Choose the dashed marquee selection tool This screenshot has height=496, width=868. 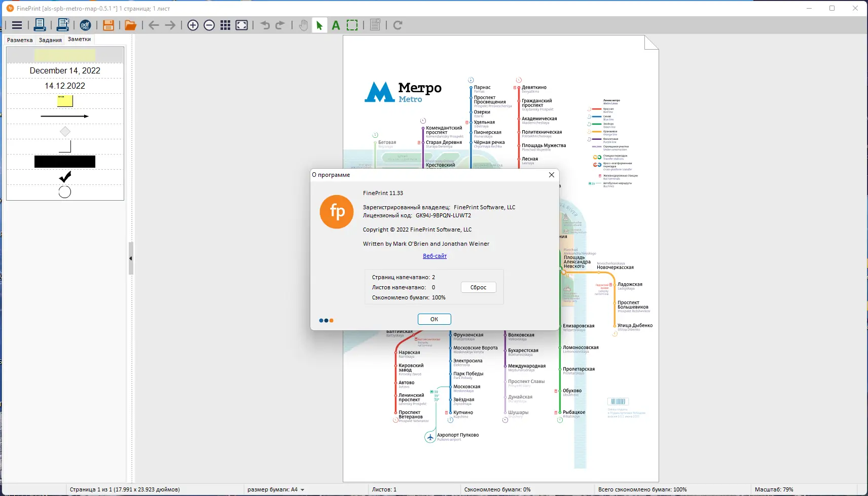click(352, 25)
